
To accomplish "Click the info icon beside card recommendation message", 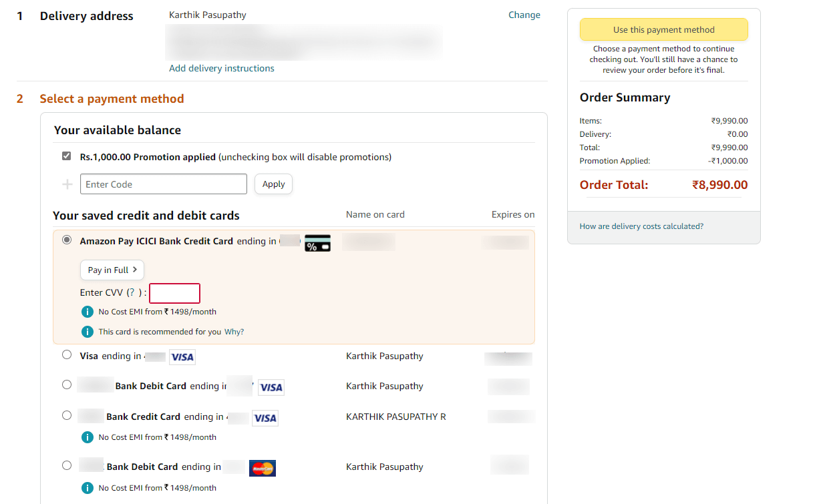I will 88,331.
